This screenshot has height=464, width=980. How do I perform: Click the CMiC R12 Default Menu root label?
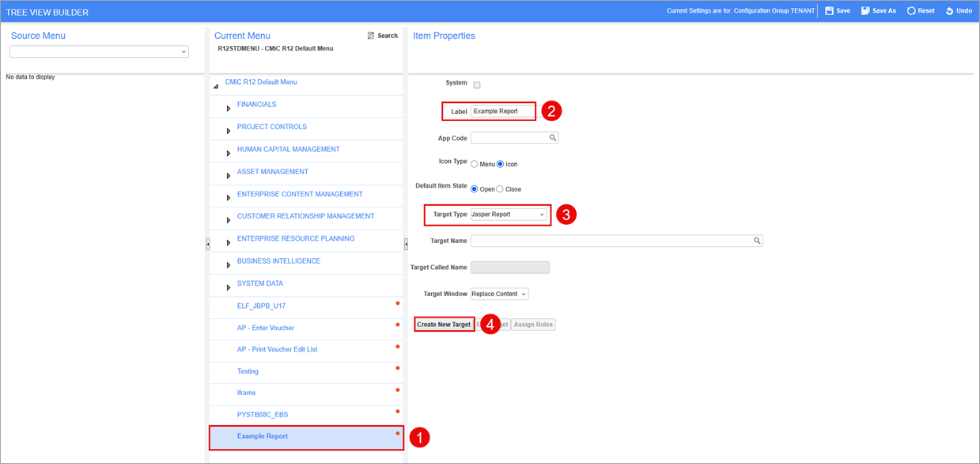coord(261,82)
